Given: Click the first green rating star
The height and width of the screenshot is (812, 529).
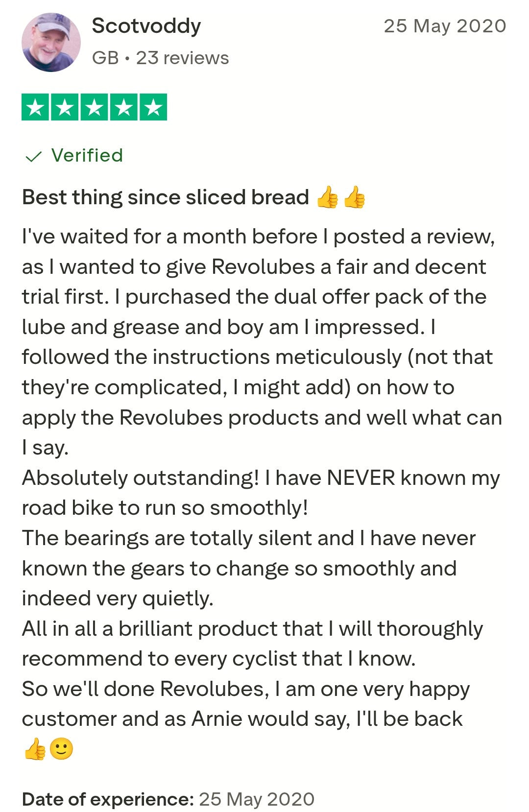Looking at the screenshot, I should pyautogui.click(x=35, y=107).
